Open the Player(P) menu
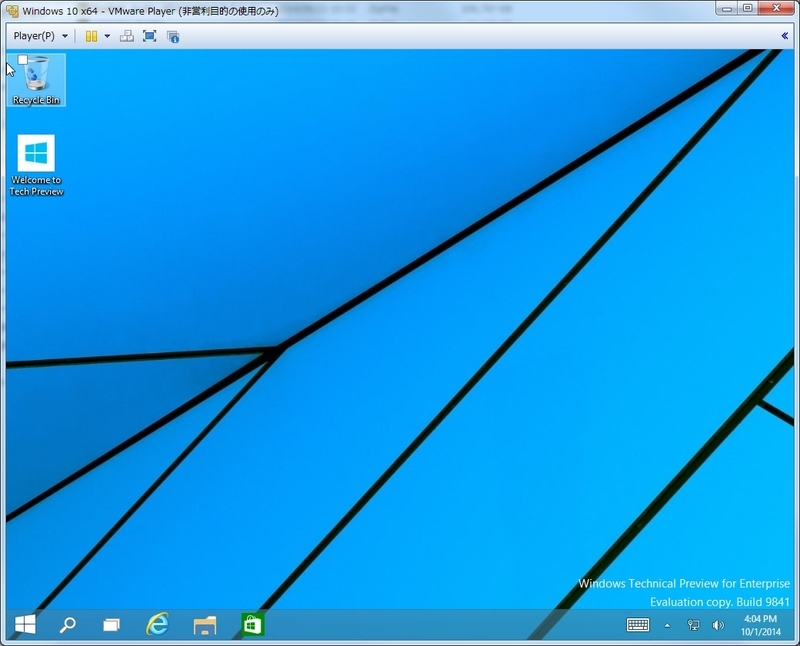This screenshot has width=800, height=646. (x=34, y=36)
